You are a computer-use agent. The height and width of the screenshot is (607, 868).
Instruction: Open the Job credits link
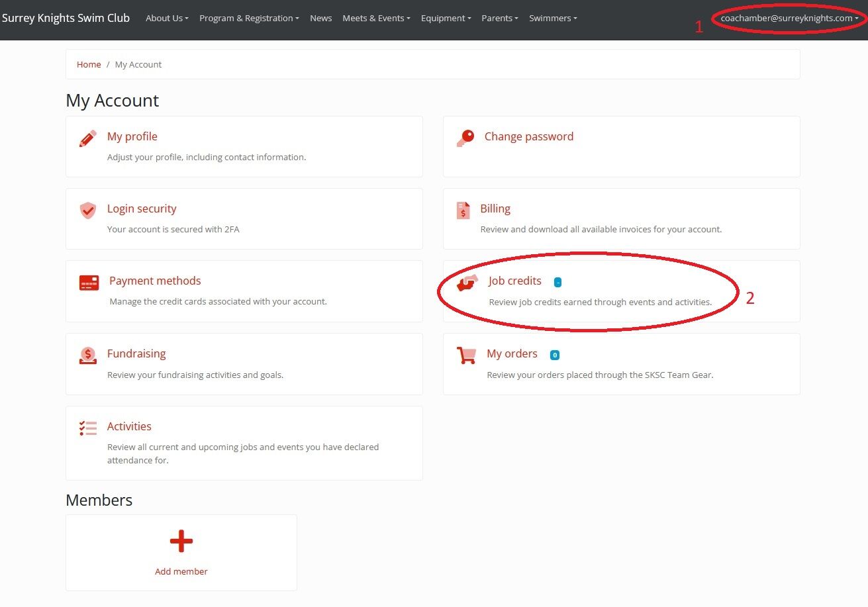click(x=514, y=281)
